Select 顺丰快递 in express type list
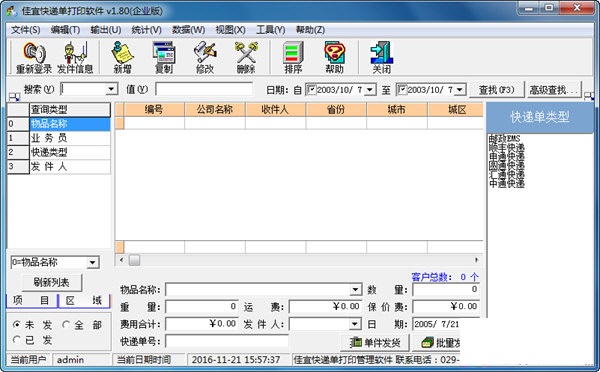The height and width of the screenshot is (372, 600). coord(507,147)
